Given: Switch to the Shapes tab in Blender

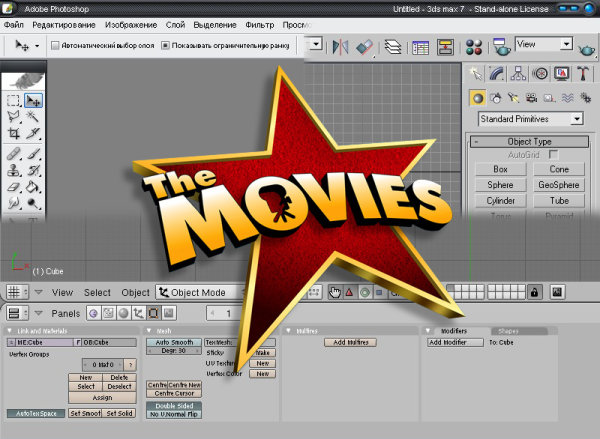Looking at the screenshot, I should coord(508,331).
